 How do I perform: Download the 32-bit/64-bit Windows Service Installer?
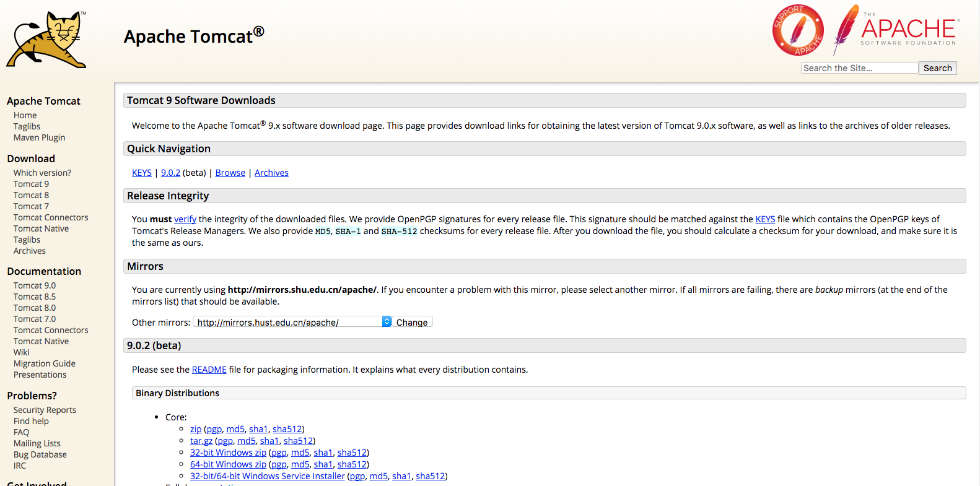click(x=268, y=476)
